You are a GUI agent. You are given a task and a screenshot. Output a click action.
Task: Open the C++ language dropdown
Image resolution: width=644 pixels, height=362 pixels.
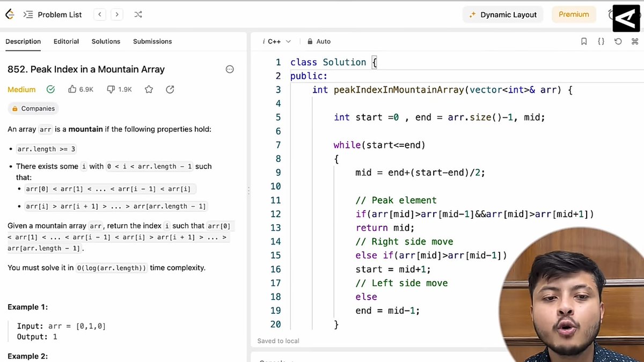[x=275, y=41]
